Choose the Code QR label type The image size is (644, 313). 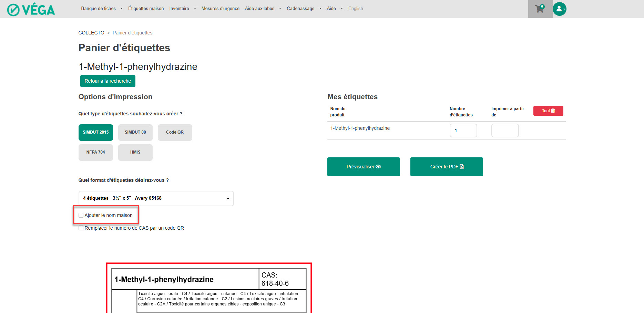[x=175, y=132]
